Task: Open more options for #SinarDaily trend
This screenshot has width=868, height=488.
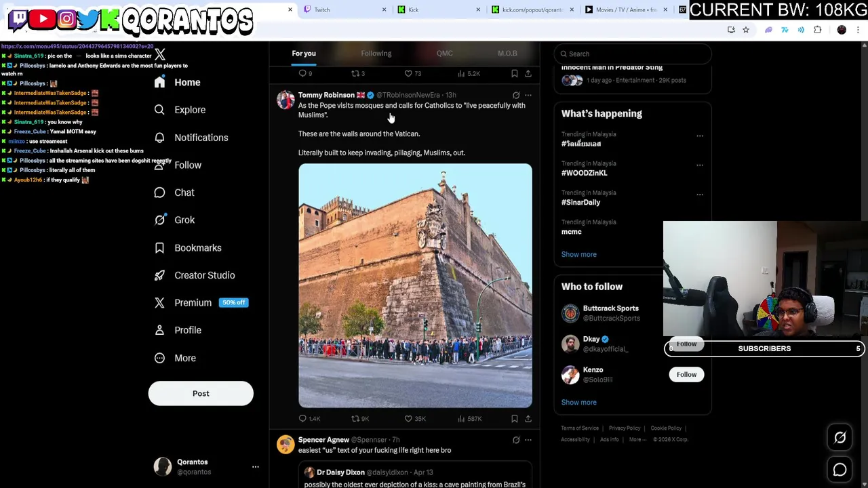Action: [700, 194]
